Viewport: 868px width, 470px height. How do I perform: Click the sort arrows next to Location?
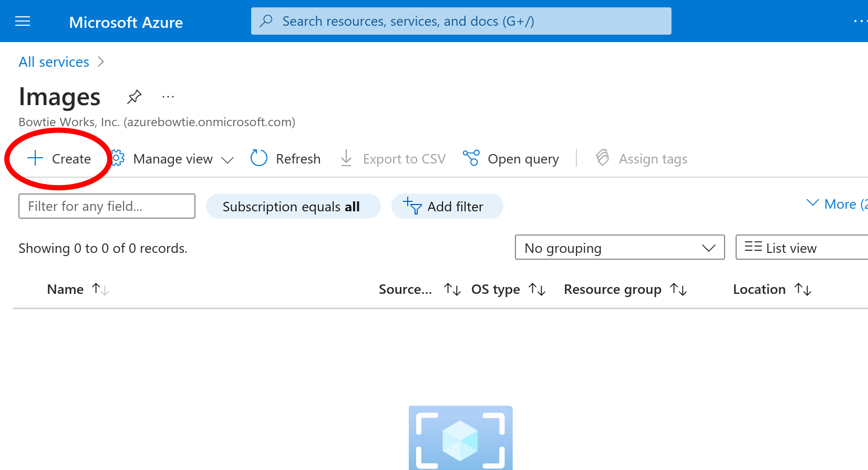803,289
